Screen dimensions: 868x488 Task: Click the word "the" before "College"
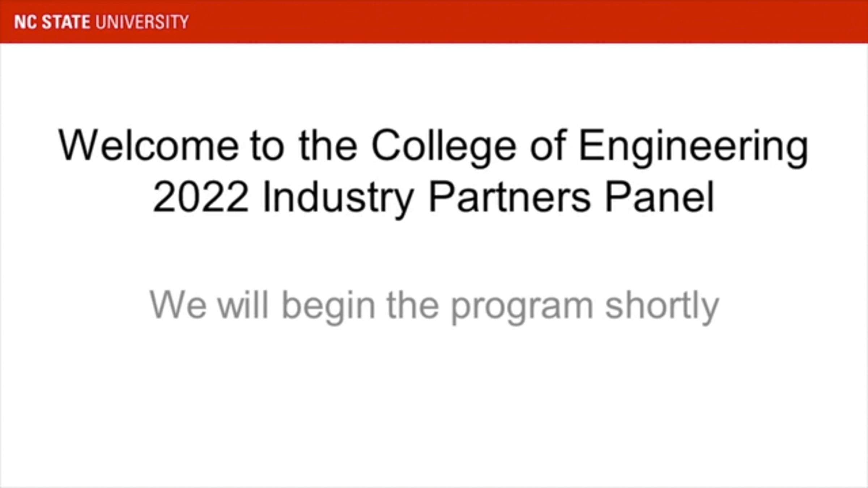(x=328, y=146)
